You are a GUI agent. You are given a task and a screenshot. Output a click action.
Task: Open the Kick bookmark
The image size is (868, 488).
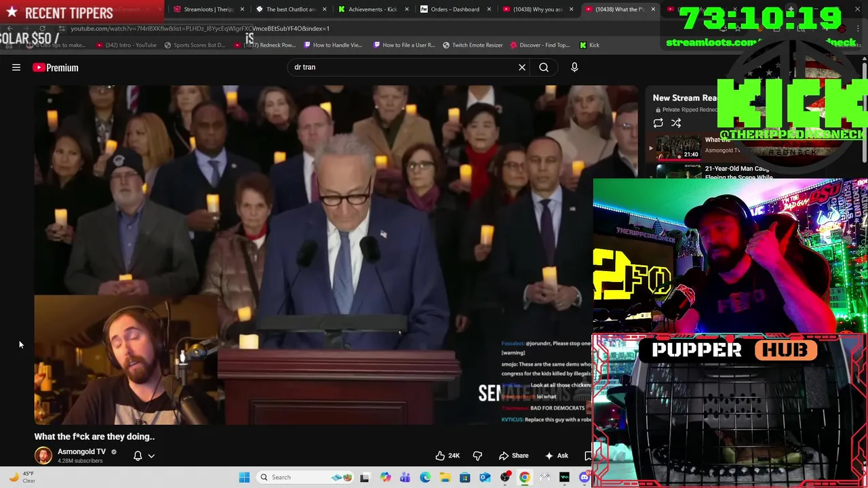click(589, 45)
